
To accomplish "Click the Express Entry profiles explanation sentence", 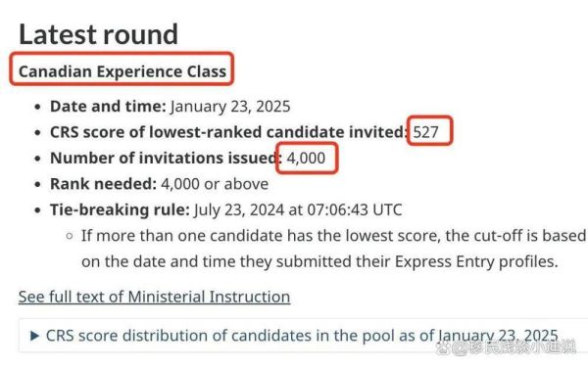I will 333,249.
